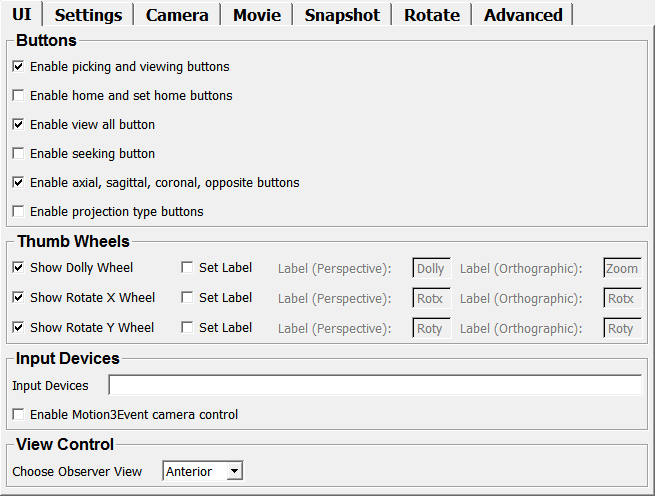
Task: Enable projection type buttons
Action: point(19,212)
